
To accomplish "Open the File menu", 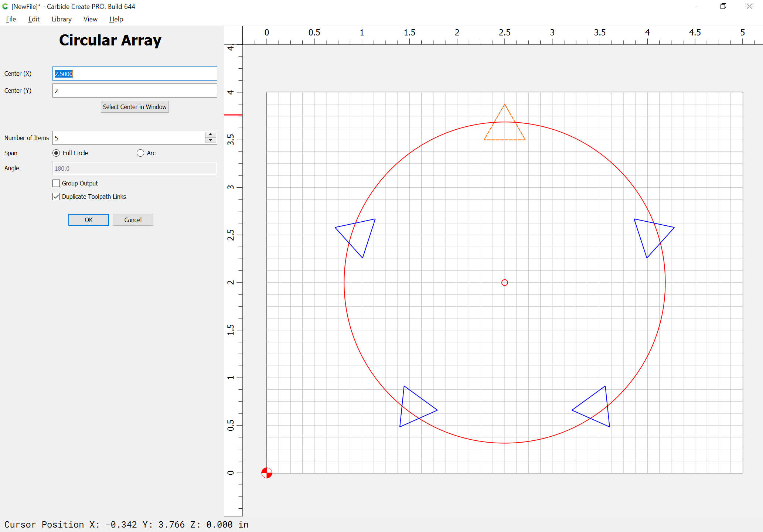I will [x=11, y=19].
